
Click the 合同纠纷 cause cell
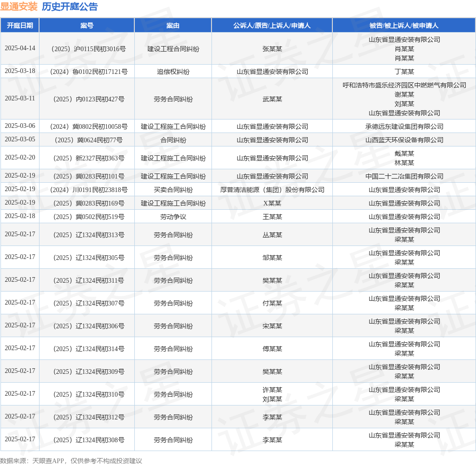coord(173,140)
